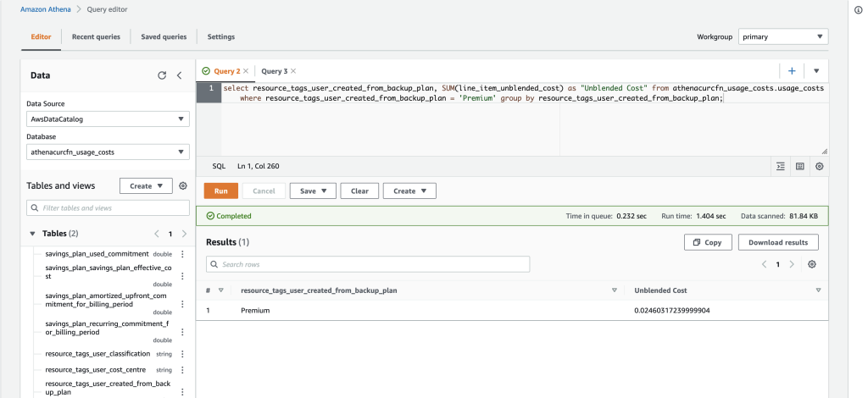Open actions menu for savings_plan_recurring_commitment column
Image resolution: width=868 pixels, height=398 pixels.
183,332
